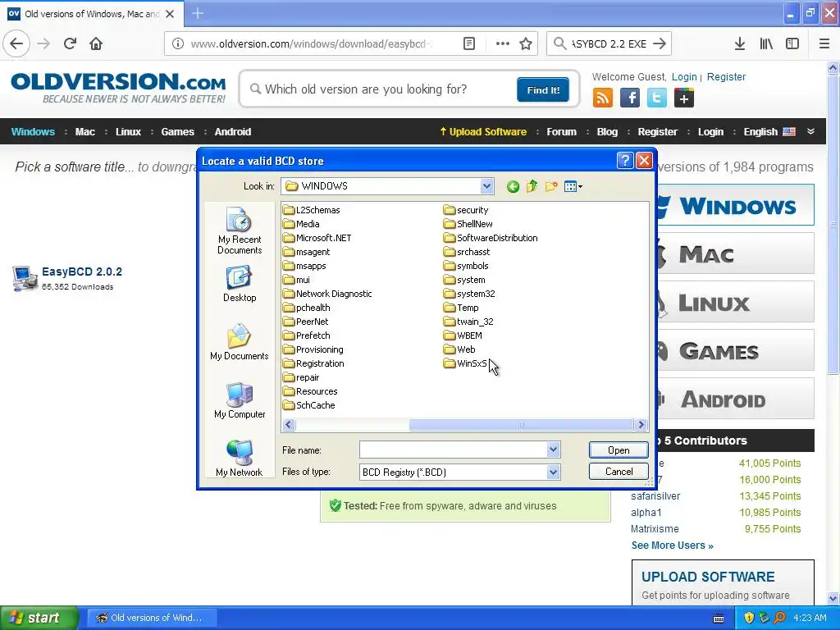Go up one folder level
Viewport: 840px width, 630px height.
[532, 186]
